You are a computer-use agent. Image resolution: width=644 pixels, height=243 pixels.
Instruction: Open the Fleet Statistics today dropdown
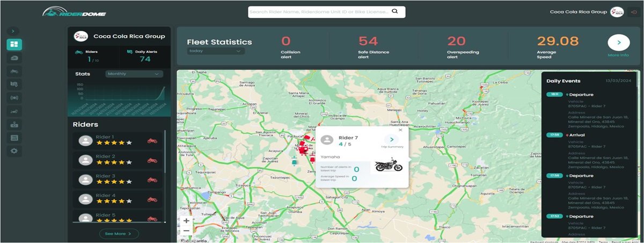(216, 51)
